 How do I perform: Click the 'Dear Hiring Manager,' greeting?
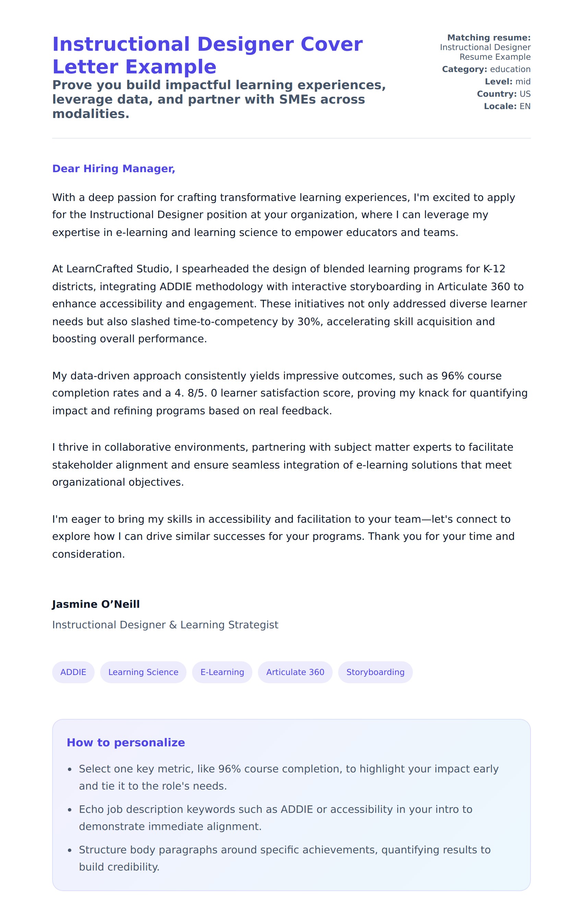point(114,168)
